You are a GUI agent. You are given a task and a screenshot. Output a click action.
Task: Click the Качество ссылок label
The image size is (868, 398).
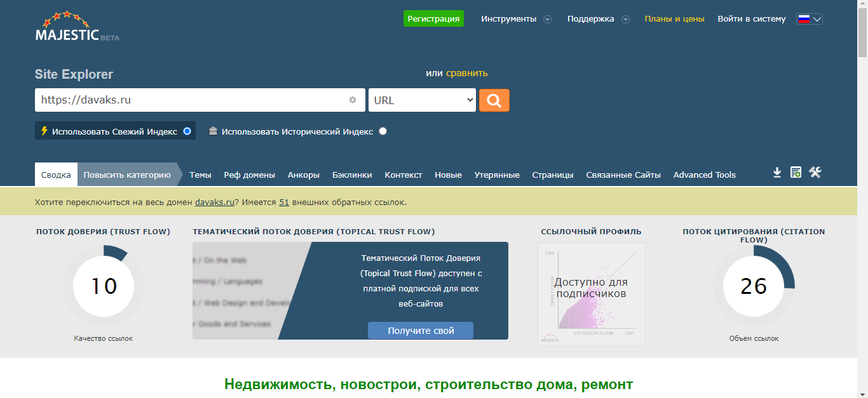click(x=104, y=338)
